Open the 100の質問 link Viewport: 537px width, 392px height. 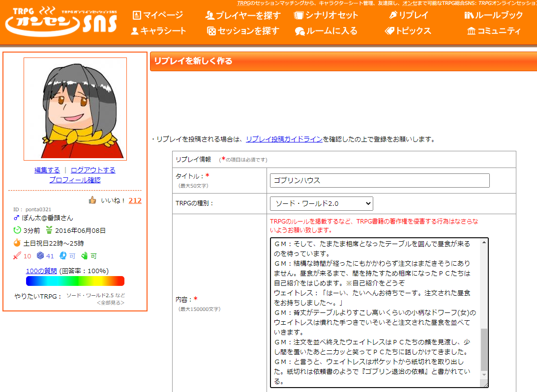pos(41,271)
